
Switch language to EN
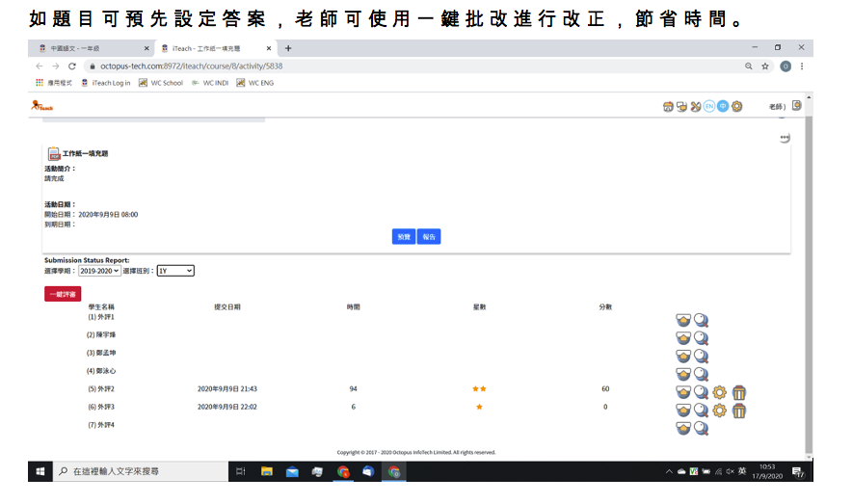tap(709, 106)
